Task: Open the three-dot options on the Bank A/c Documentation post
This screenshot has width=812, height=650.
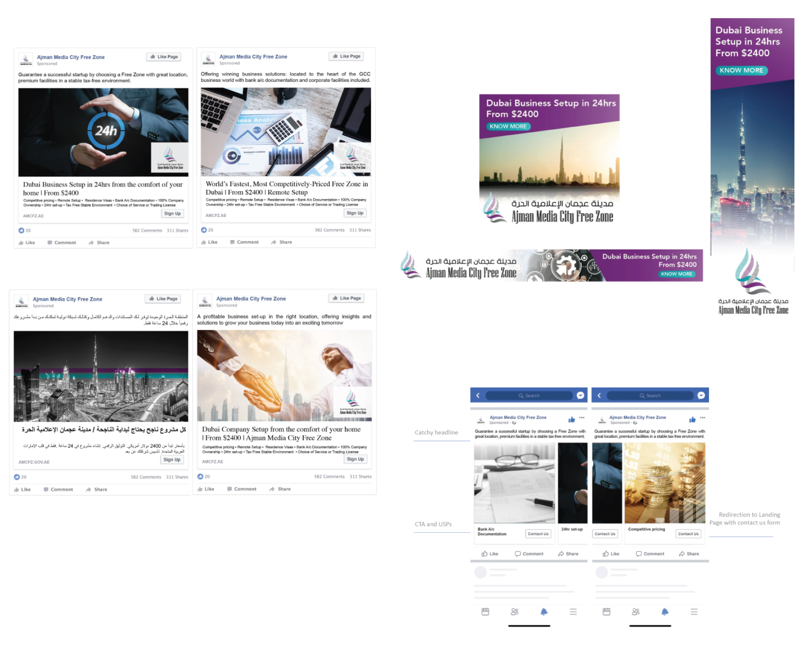Action: click(x=582, y=418)
